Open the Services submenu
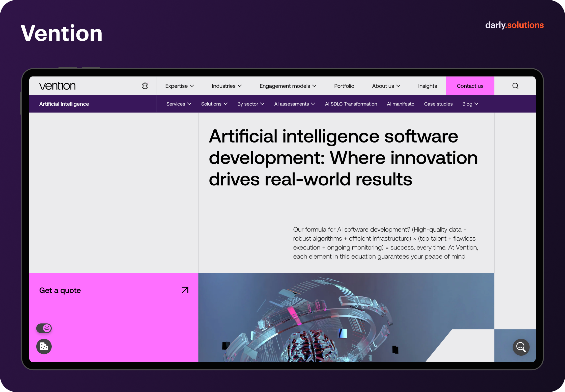Screen dimensions: 565x392 point(179,104)
